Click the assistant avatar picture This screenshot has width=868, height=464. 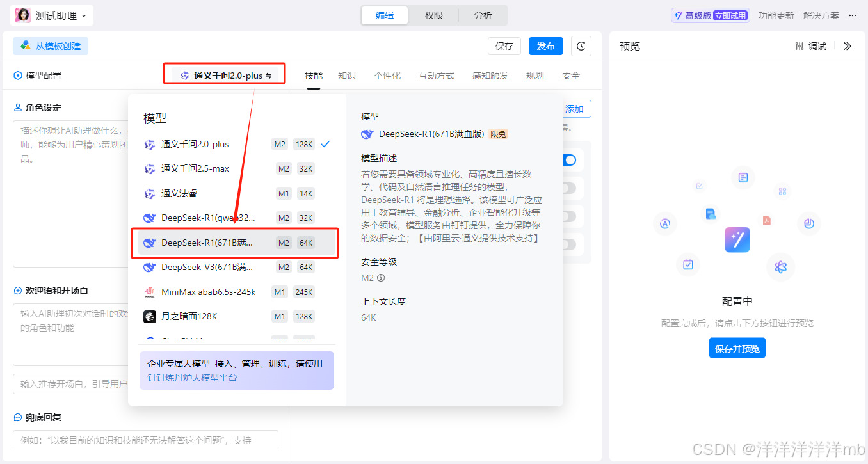tap(22, 15)
